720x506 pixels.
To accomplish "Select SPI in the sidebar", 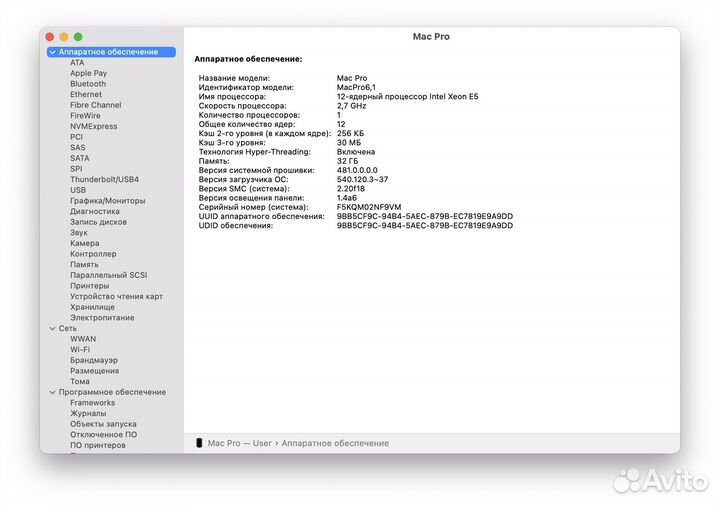I will coord(76,169).
